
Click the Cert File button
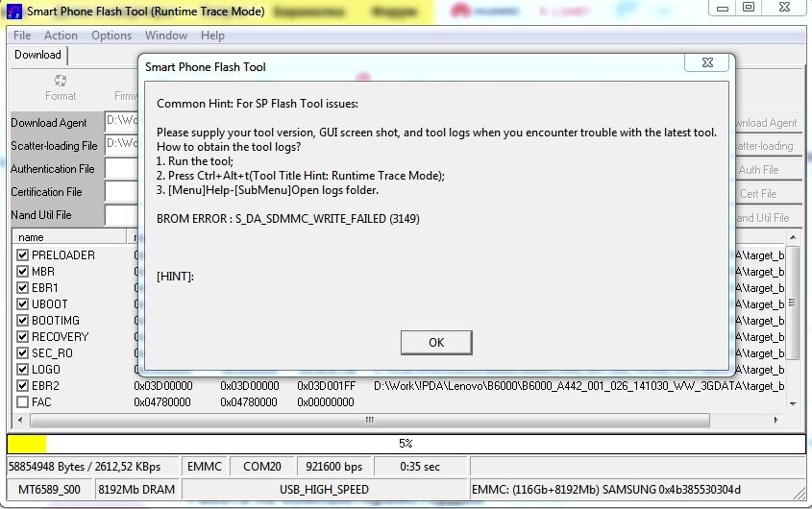pyautogui.click(x=769, y=194)
